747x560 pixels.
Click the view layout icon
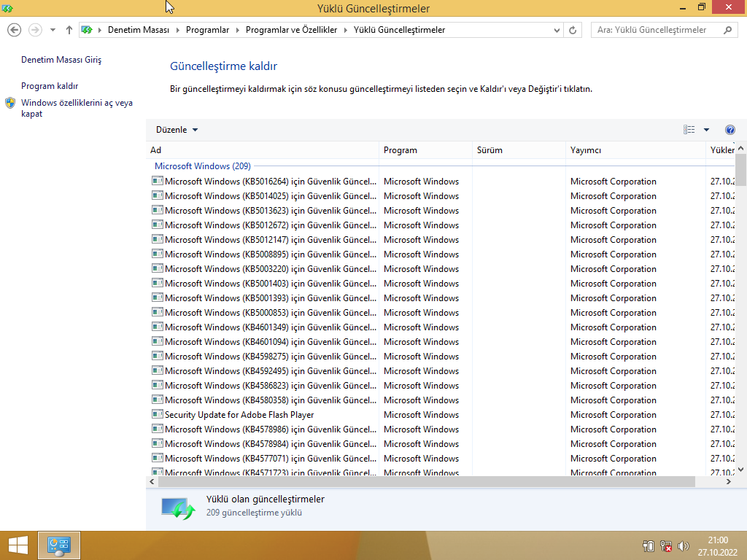(689, 130)
